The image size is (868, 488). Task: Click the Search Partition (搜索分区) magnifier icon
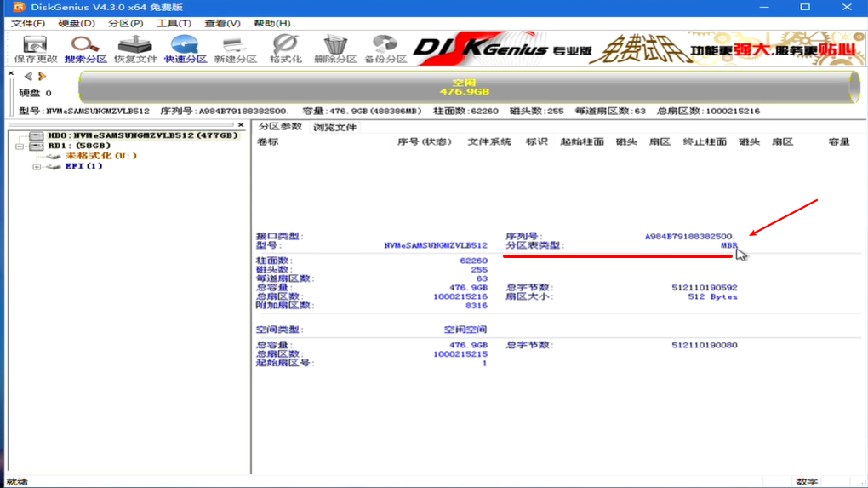tap(85, 49)
